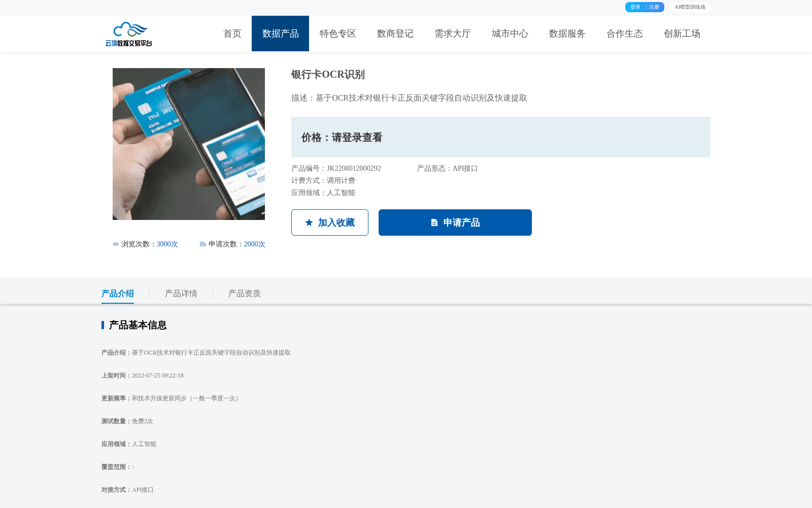Viewport: 812px width, 508px height.
Task: Click the 测试数量 免费2次 text
Action: point(127,421)
